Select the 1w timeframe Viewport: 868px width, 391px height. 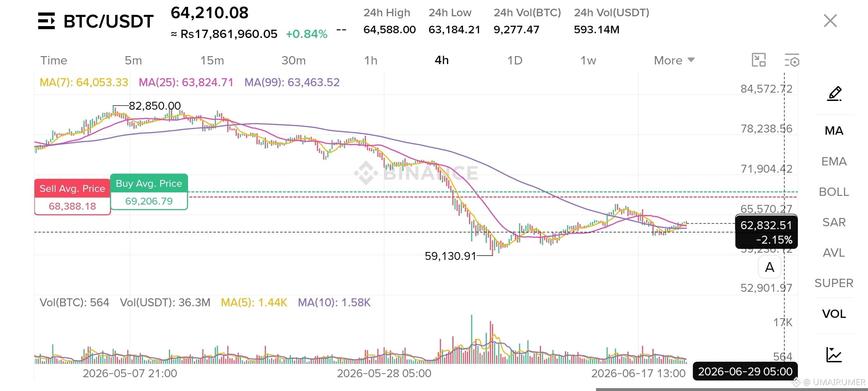588,60
